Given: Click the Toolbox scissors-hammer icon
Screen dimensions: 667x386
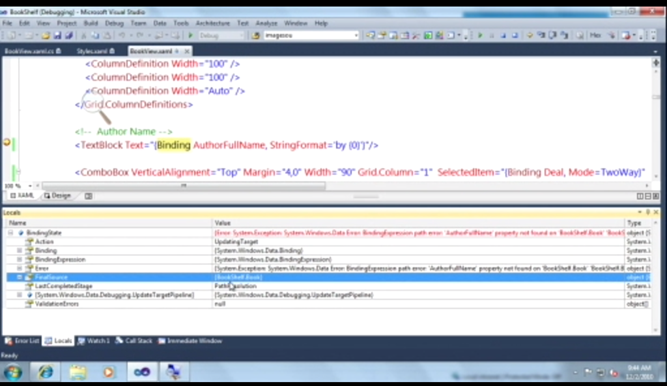Looking at the screenshot, I should coord(416,36).
